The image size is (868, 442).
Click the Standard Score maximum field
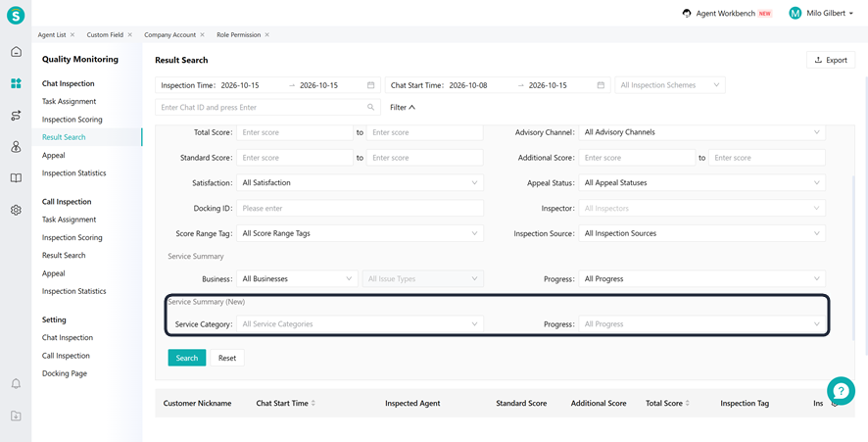425,158
